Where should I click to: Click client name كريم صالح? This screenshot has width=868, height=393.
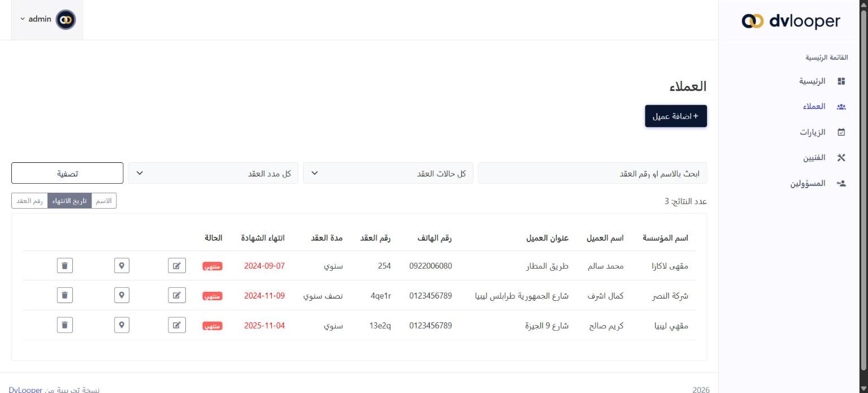click(606, 325)
